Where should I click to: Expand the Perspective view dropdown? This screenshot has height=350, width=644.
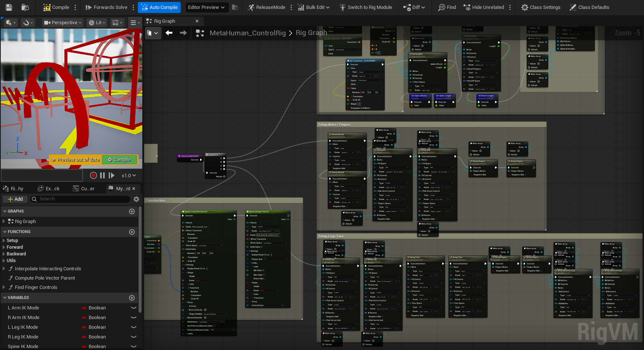click(63, 23)
